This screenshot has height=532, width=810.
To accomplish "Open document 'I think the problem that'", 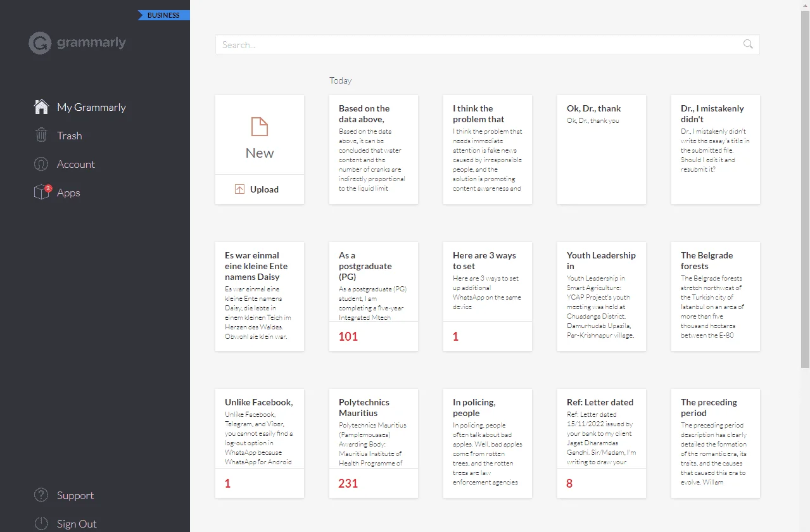I will [x=488, y=149].
